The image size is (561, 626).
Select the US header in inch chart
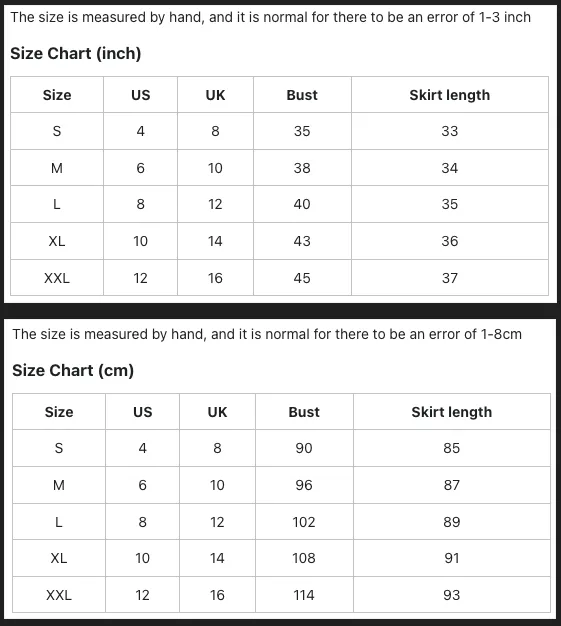(141, 95)
